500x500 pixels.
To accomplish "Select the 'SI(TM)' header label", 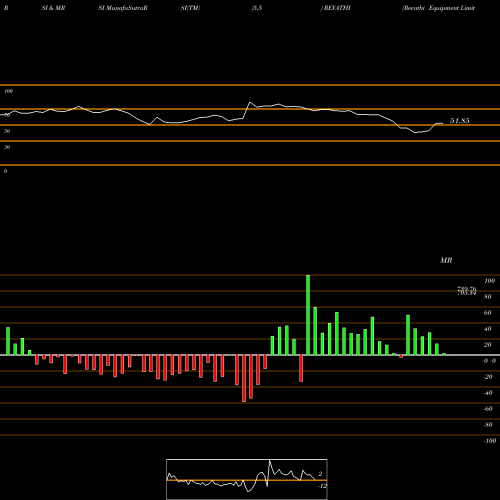I will click(x=190, y=8).
